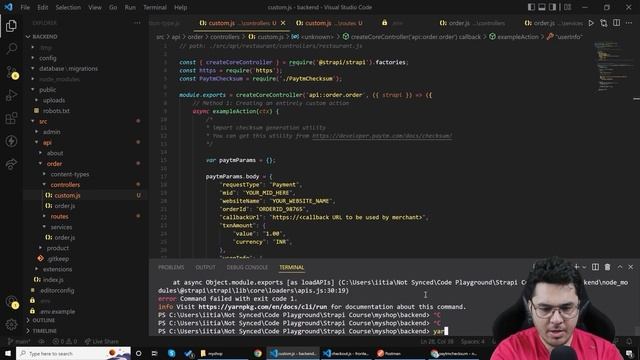Close the custom.js controllers tab
The image size is (640, 360).
(283, 23)
